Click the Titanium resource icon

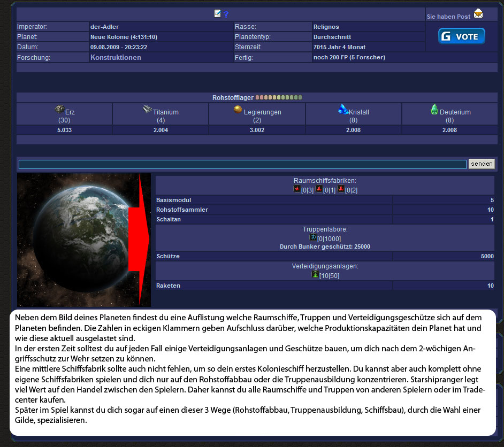(x=147, y=109)
